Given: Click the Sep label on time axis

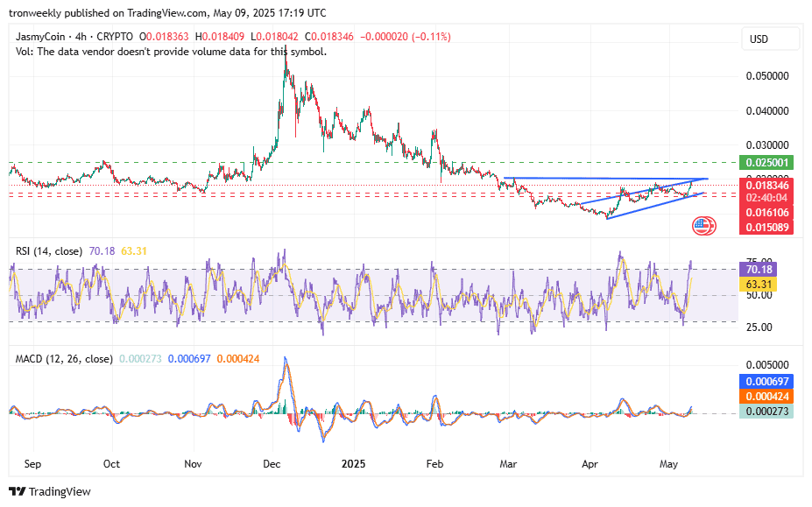Looking at the screenshot, I should click(x=32, y=464).
